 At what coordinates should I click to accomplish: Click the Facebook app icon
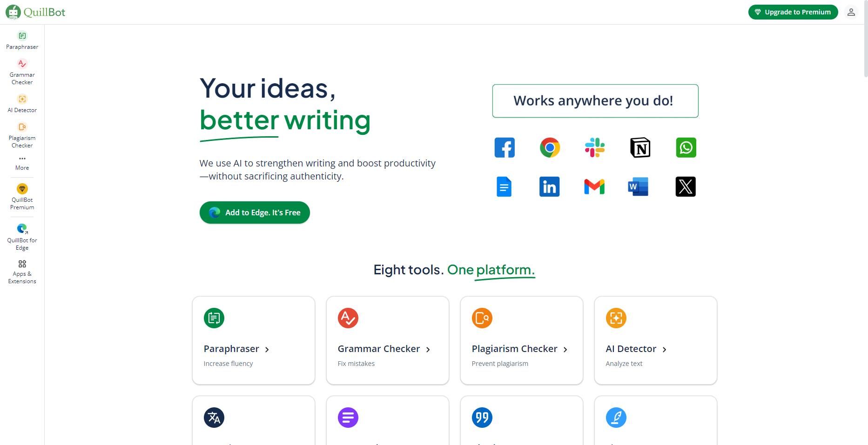[505, 147]
